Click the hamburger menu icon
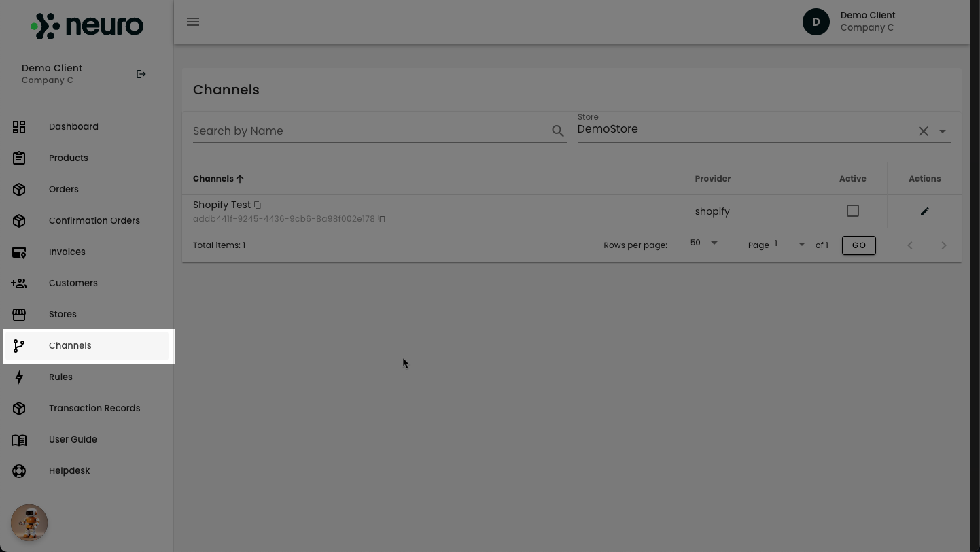This screenshot has height=552, width=980. click(x=193, y=22)
